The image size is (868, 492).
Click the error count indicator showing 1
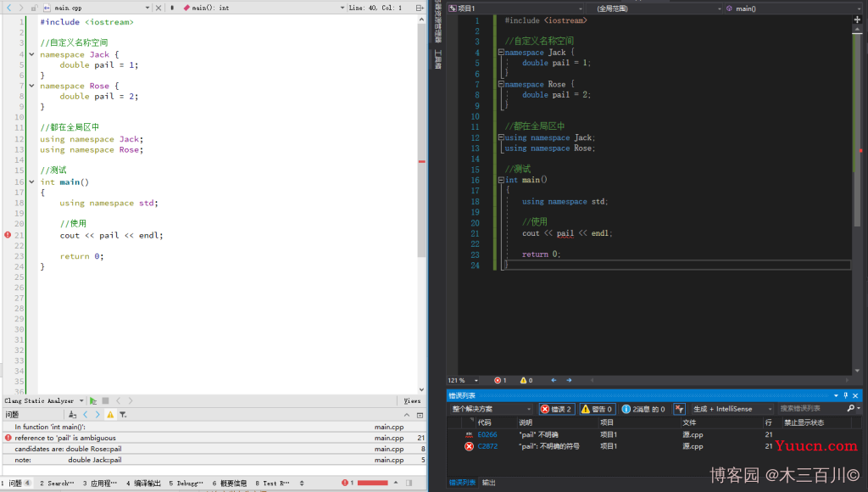pyautogui.click(x=500, y=380)
